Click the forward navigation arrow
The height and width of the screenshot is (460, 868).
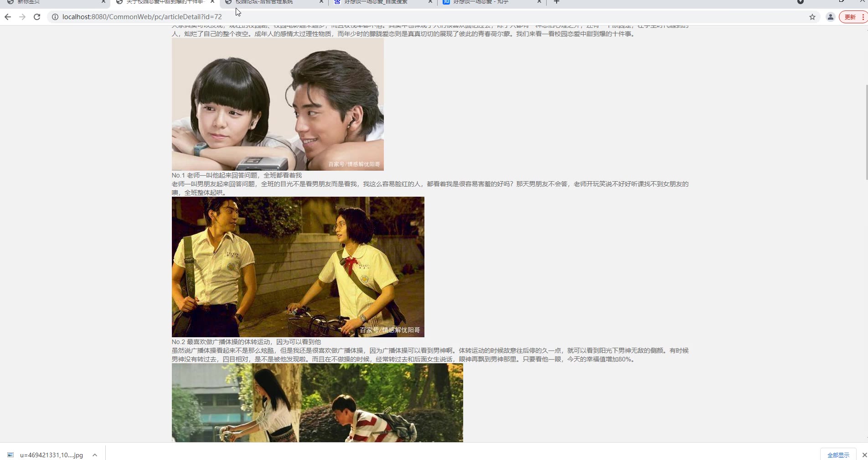[22, 17]
